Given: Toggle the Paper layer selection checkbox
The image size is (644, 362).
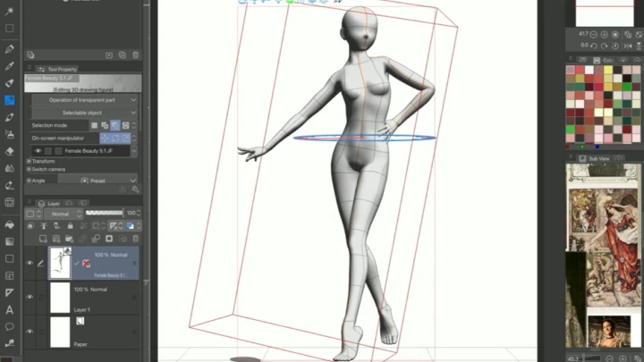Looking at the screenshot, I should 41,332.
